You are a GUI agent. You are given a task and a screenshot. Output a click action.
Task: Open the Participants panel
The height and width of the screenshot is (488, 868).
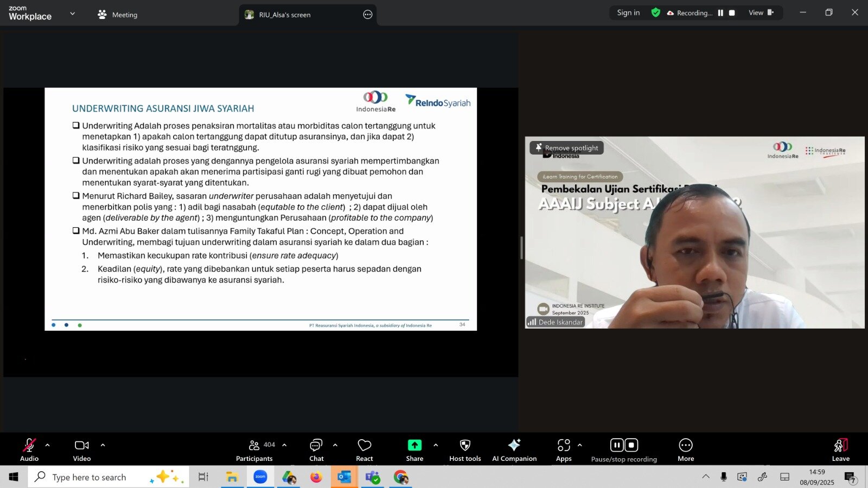254,450
